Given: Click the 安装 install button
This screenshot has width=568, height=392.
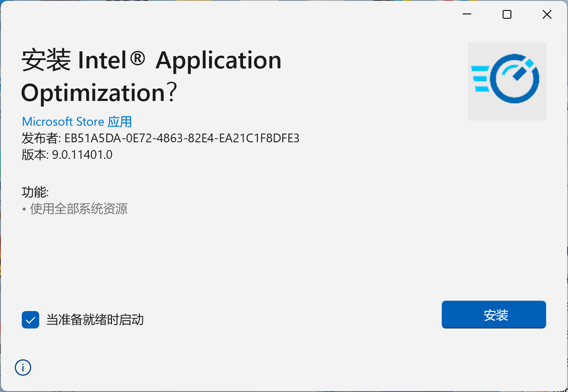Looking at the screenshot, I should click(x=494, y=315).
